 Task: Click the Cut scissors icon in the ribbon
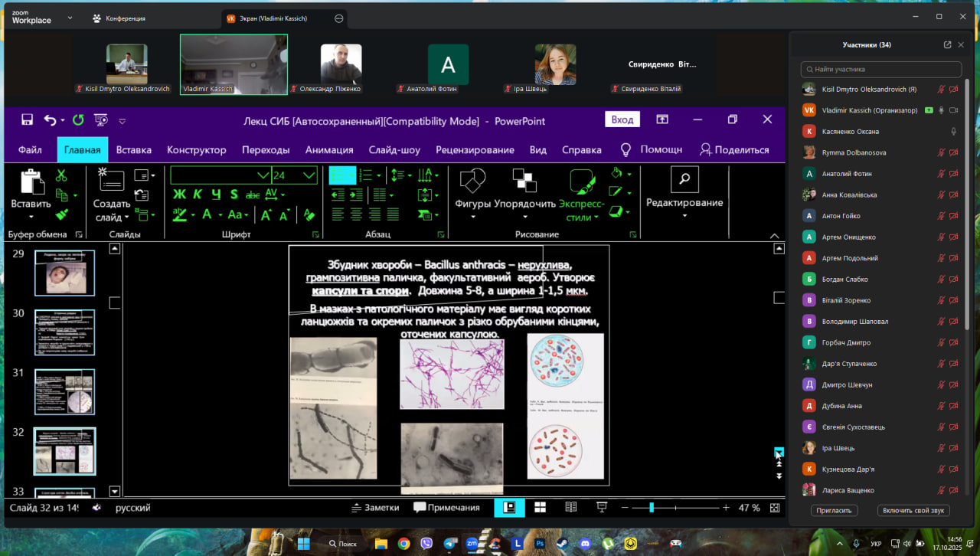pos(61,176)
